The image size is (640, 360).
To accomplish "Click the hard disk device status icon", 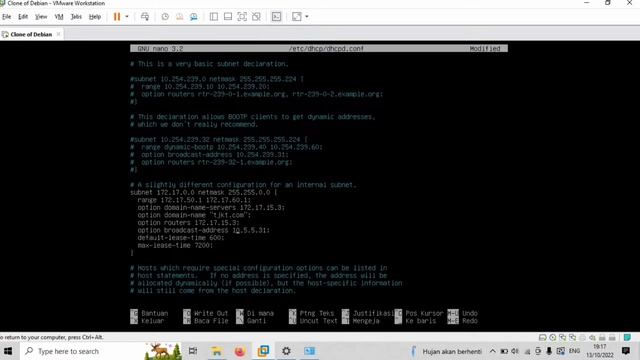I will tap(542, 338).
